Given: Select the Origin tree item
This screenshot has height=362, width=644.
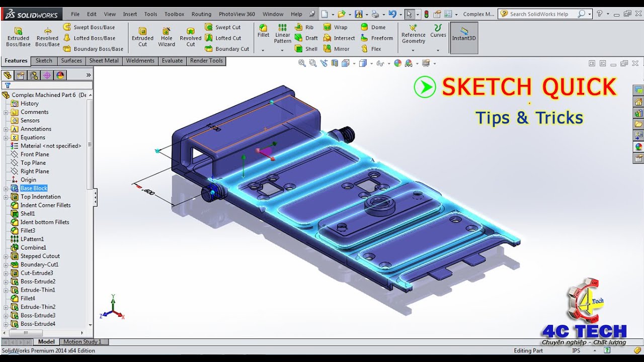Looking at the screenshot, I should (28, 180).
